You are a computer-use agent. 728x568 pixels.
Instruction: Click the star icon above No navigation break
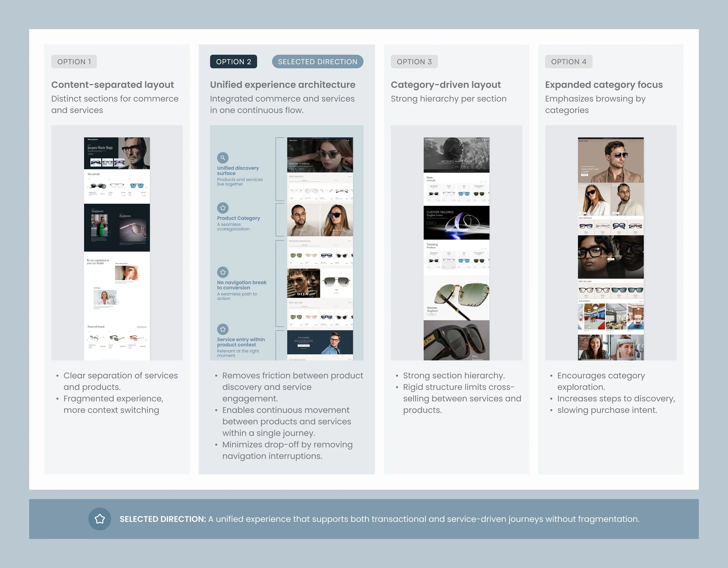pyautogui.click(x=223, y=272)
